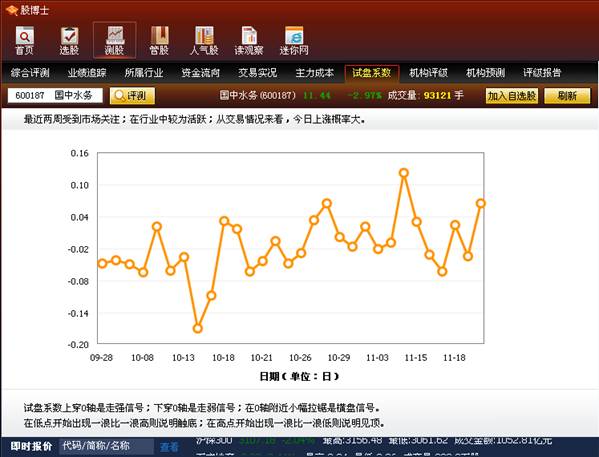
Task: Select the 选股 stock picker icon
Action: pos(69,40)
